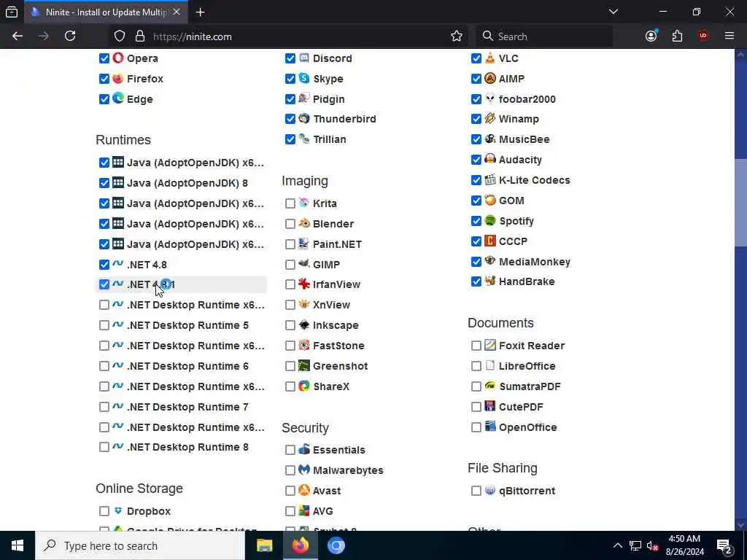Click the OpenOffice label

[527, 427]
